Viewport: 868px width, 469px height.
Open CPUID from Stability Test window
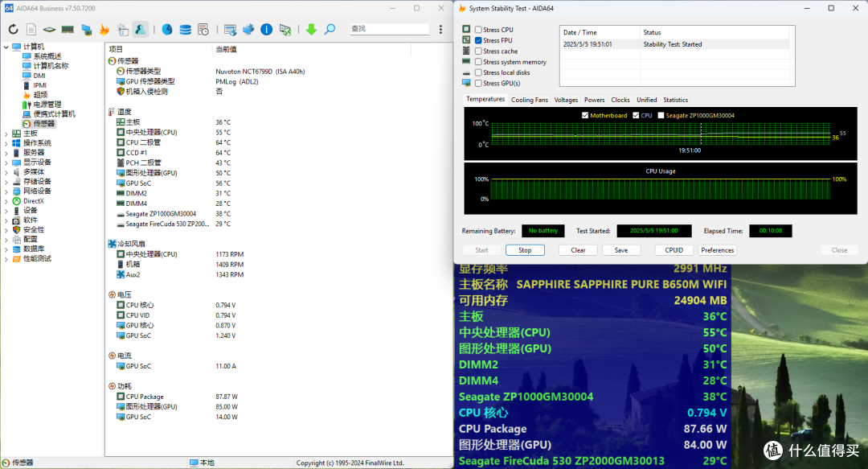674,250
